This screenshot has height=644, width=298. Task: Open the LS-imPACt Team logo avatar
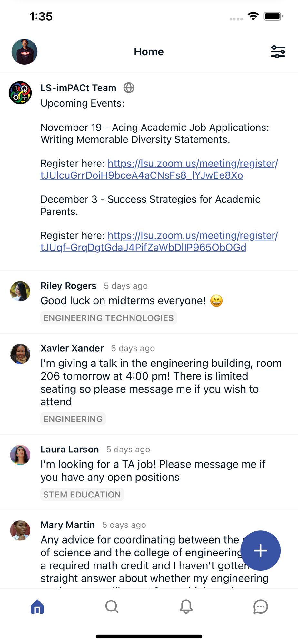20,93
